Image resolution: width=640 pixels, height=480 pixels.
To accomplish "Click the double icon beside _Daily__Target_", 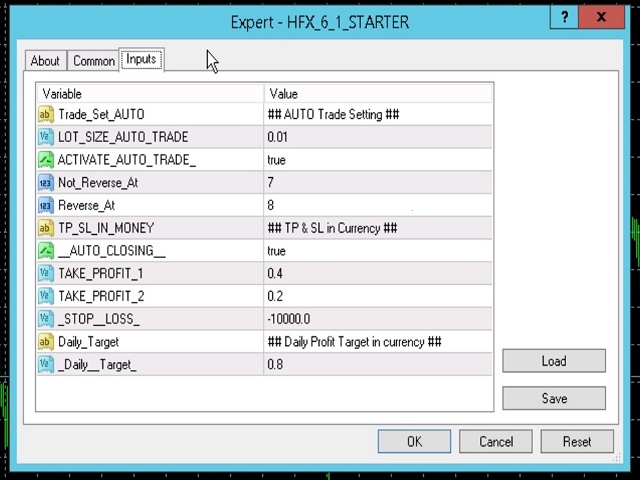I will click(x=46, y=364).
